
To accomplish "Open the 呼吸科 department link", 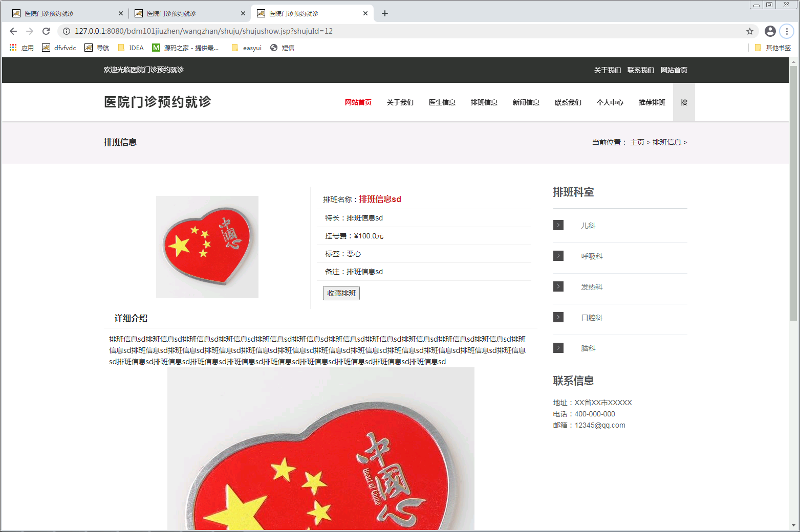I will (592, 256).
